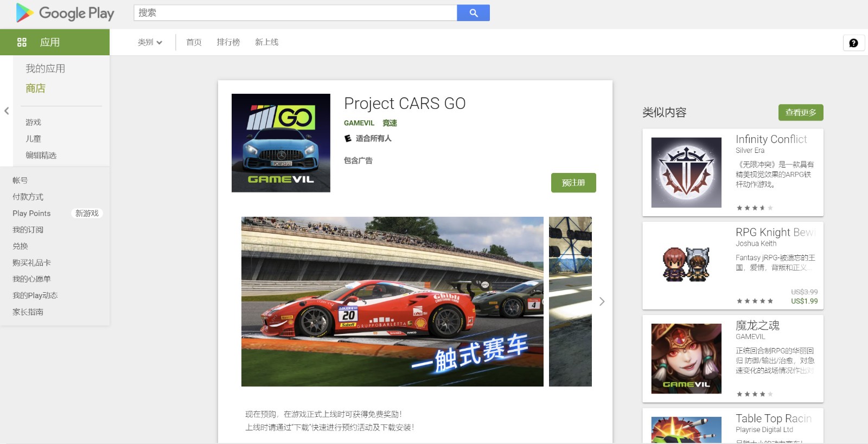The width and height of the screenshot is (868, 444).
Task: Click the 适合所有人 content rating icon
Action: tap(348, 139)
